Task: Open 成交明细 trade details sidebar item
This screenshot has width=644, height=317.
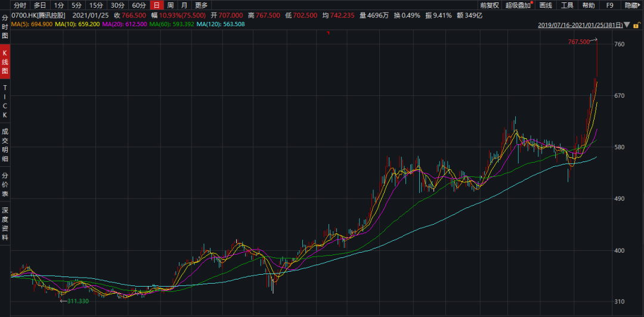Action: coord(5,145)
